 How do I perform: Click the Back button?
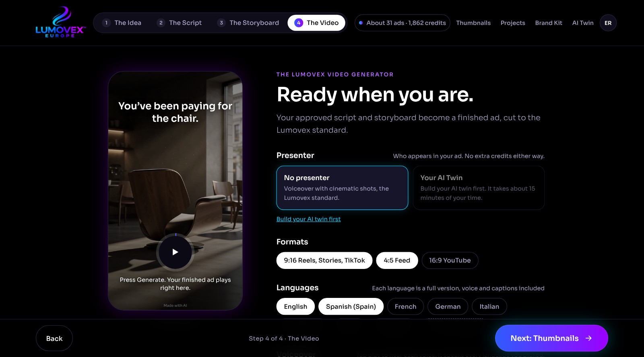click(x=54, y=338)
